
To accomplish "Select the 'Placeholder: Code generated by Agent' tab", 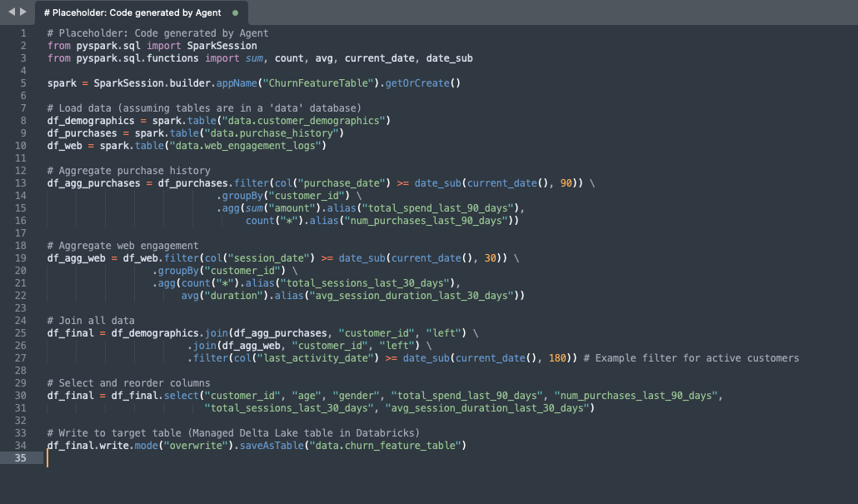I will (x=133, y=13).
